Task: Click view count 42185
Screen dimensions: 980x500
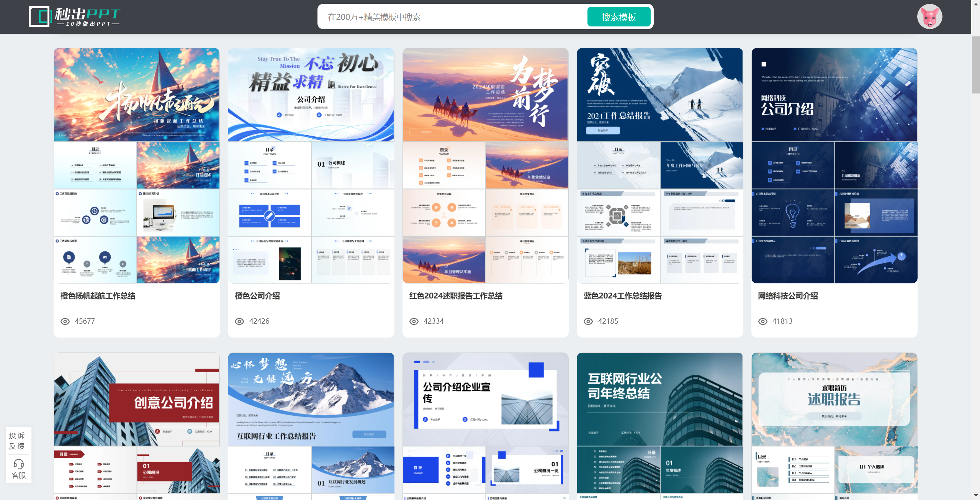Action: pyautogui.click(x=608, y=321)
